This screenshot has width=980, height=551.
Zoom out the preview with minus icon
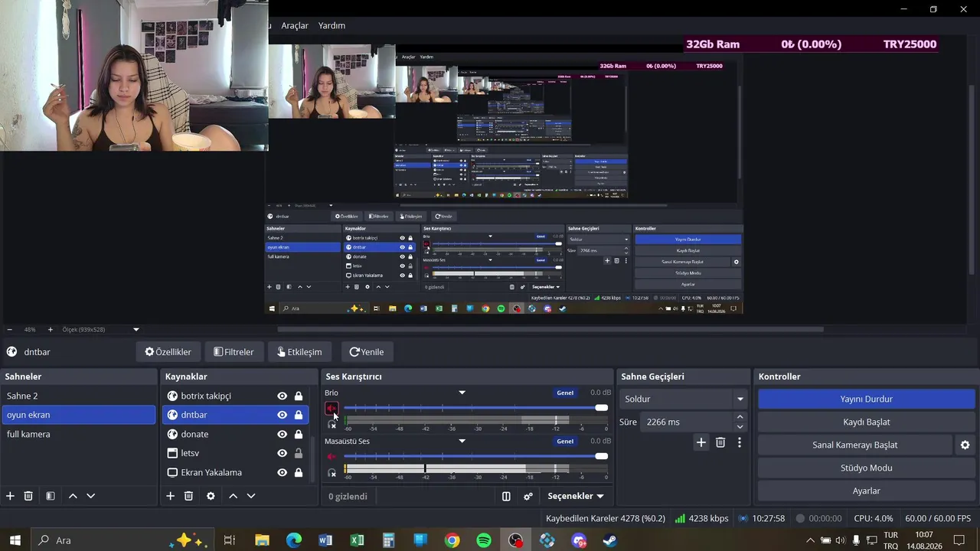8,329
